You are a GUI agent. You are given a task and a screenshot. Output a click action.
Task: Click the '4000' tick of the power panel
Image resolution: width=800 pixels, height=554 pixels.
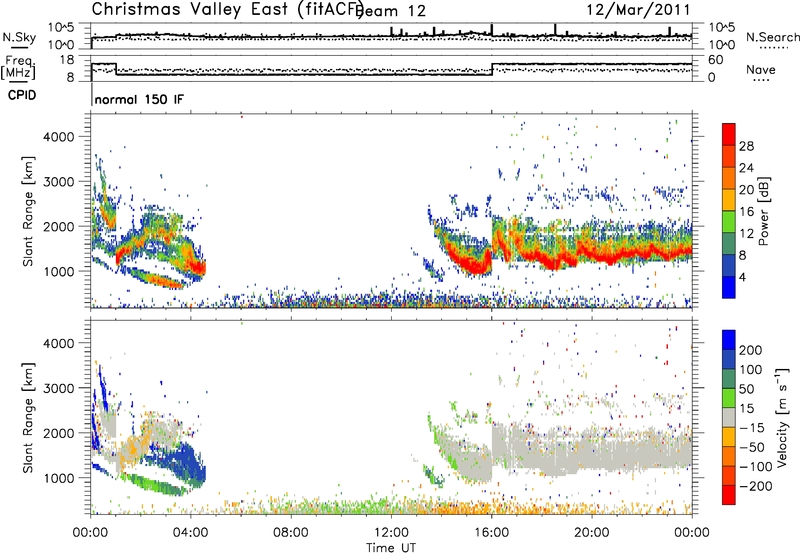[x=59, y=137]
